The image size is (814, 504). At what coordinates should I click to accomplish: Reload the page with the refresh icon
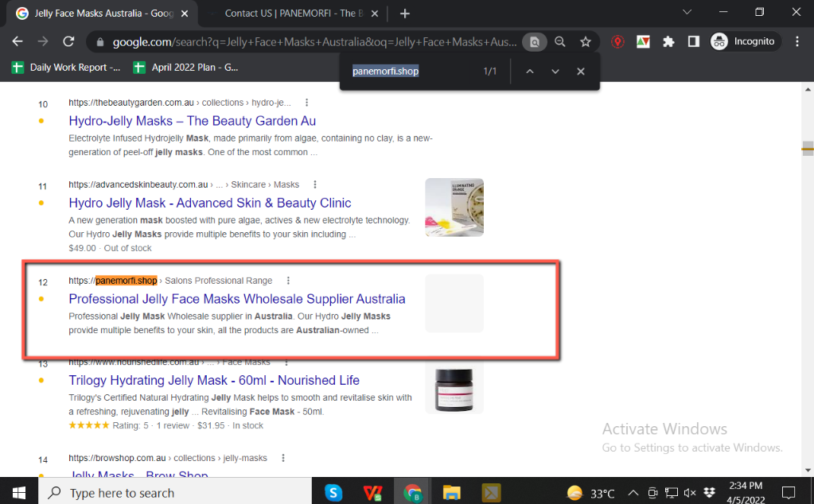point(68,42)
